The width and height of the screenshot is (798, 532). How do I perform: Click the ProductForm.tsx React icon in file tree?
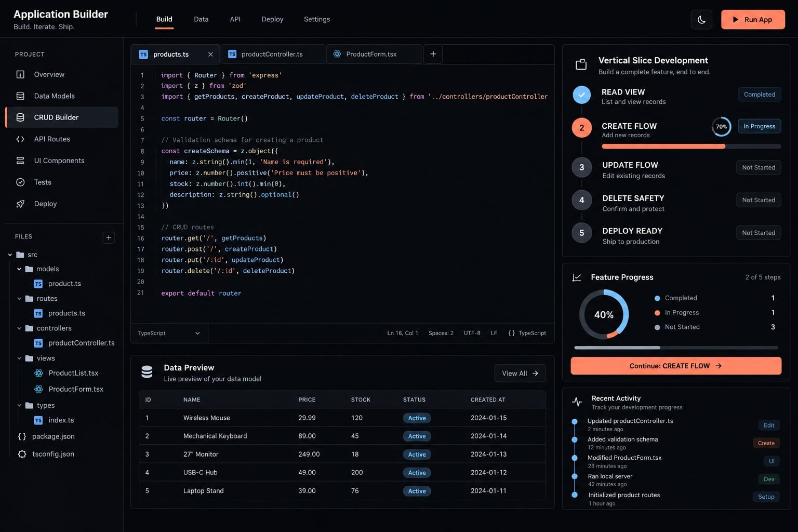[38, 389]
